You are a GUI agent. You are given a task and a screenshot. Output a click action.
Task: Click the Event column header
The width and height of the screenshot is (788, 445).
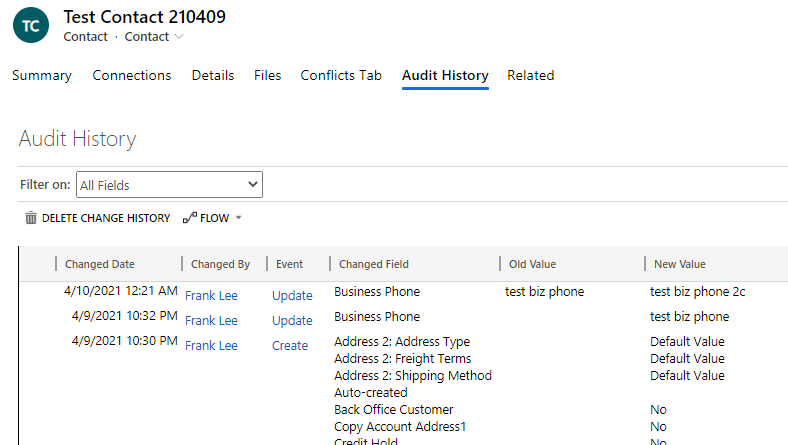click(x=290, y=264)
